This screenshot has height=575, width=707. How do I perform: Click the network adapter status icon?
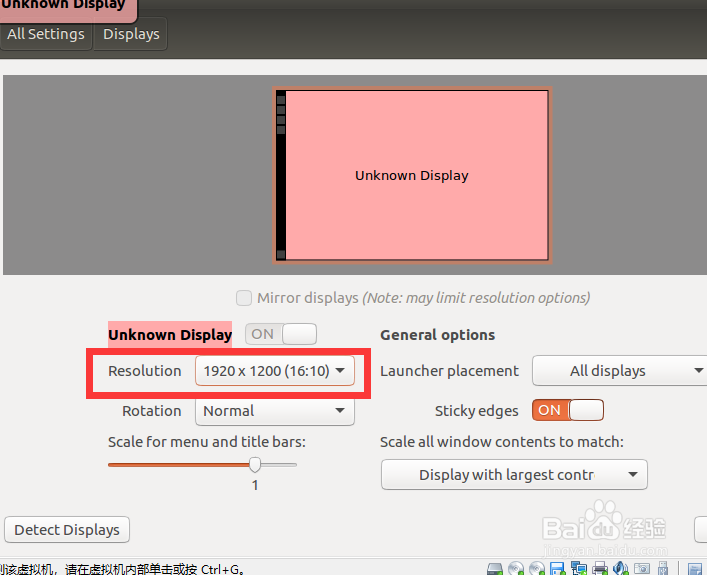(x=579, y=568)
